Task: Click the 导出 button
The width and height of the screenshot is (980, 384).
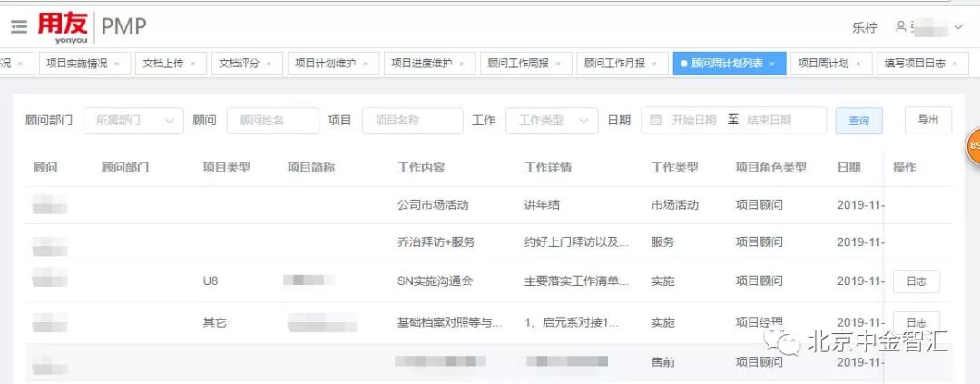Action: [928, 120]
